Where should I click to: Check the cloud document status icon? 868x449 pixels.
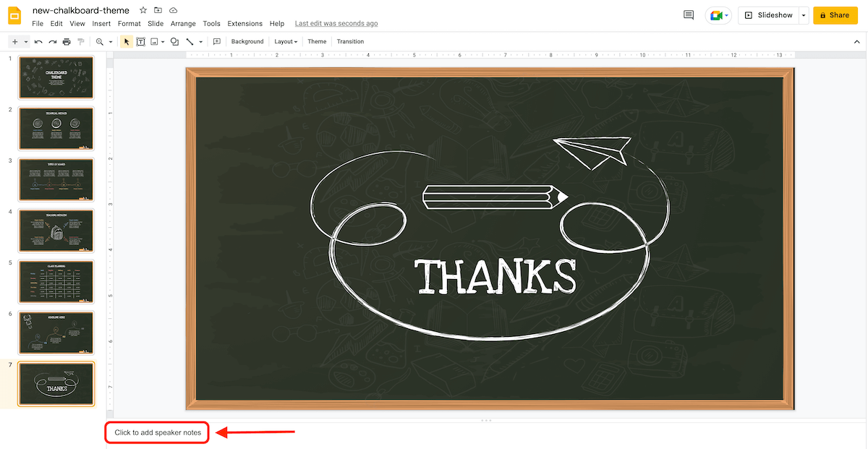[x=173, y=11]
